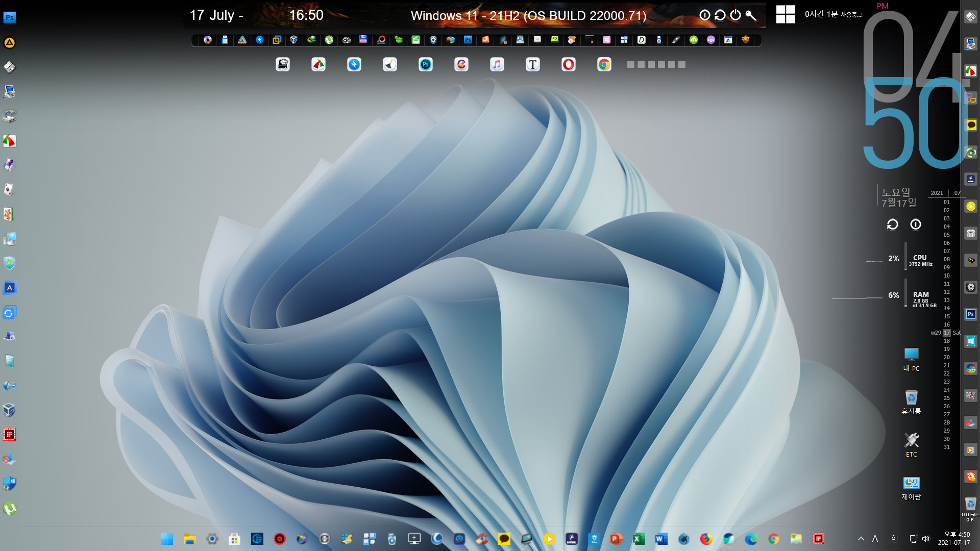The image size is (980, 551).
Task: Click the Windows 11 - 21H2 build text
Action: point(529,16)
